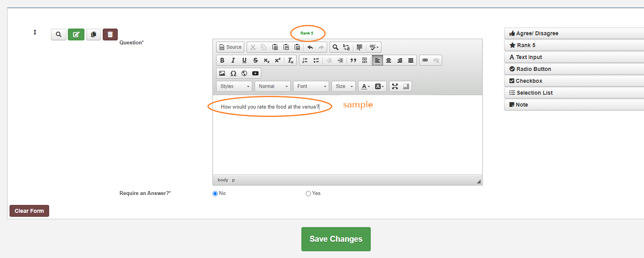The width and height of the screenshot is (644, 258).
Task: Maximize the editor window
Action: 395,86
